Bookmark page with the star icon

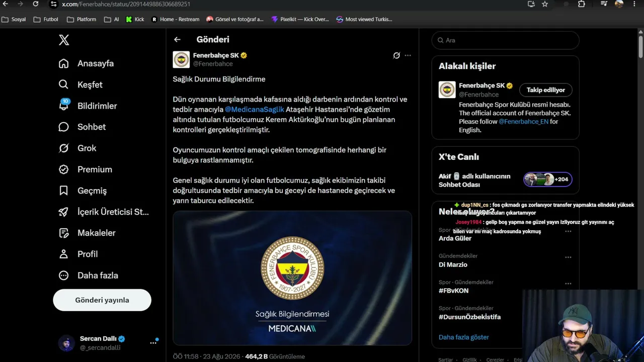point(545,4)
